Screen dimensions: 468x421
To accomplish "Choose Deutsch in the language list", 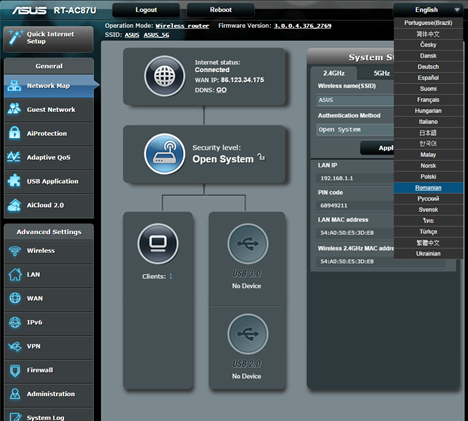I will pyautogui.click(x=428, y=67).
